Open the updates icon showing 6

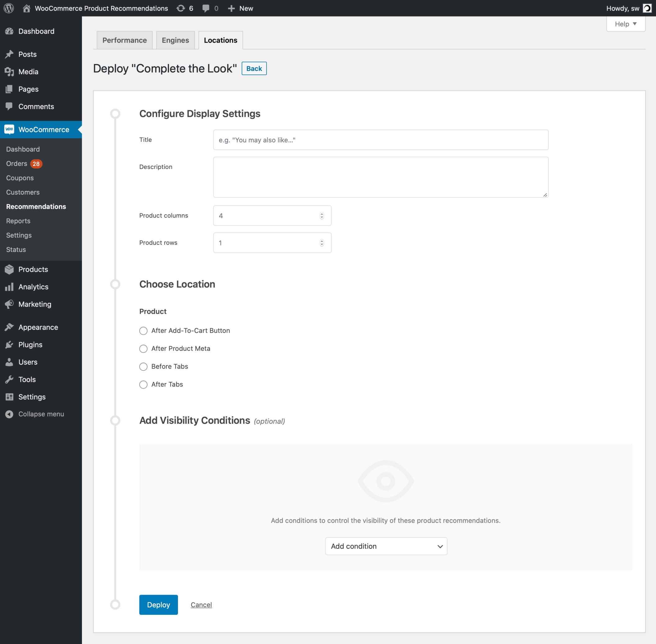click(x=184, y=8)
